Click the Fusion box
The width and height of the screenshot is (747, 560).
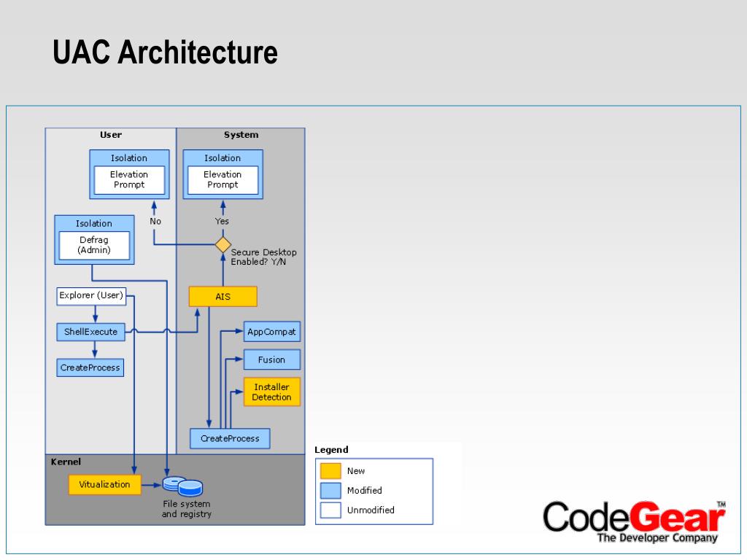[271, 360]
